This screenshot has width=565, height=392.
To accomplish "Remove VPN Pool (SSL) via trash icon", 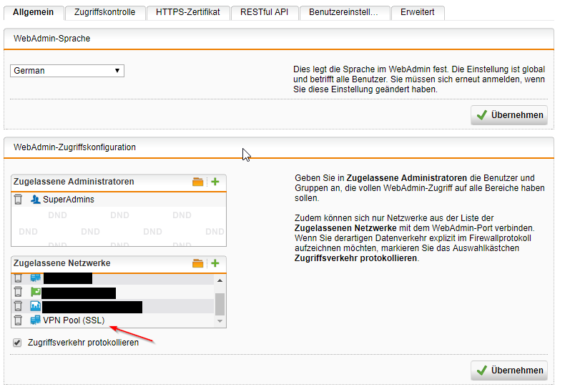I will tap(19, 320).
